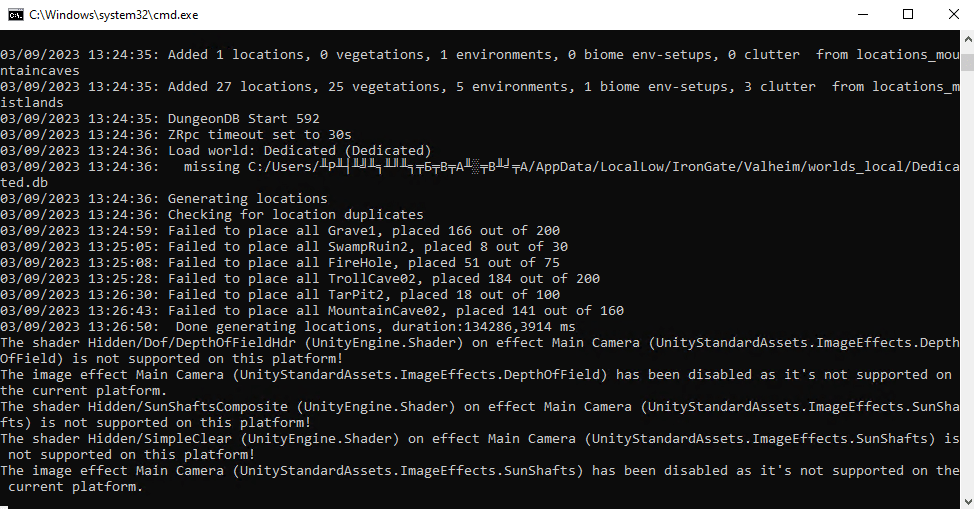
Task: Click the C:\Windows\system32\cmd.exe title text
Action: pyautogui.click(x=113, y=14)
